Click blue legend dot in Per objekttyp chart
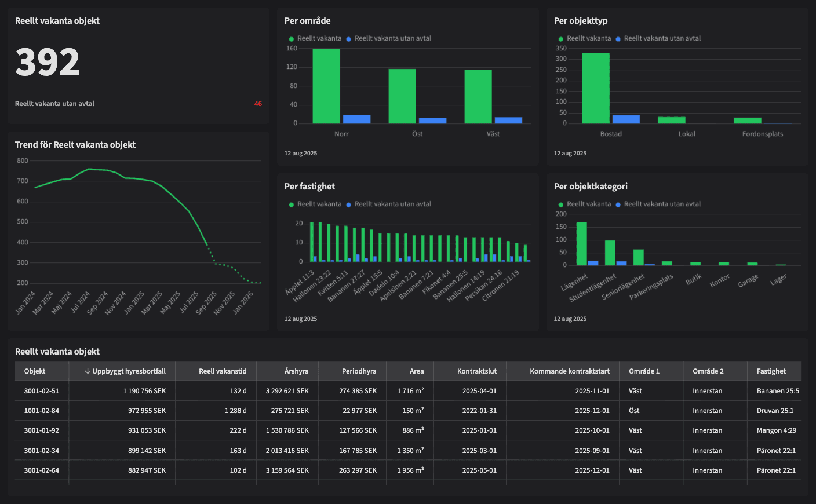816x504 pixels. tap(618, 39)
